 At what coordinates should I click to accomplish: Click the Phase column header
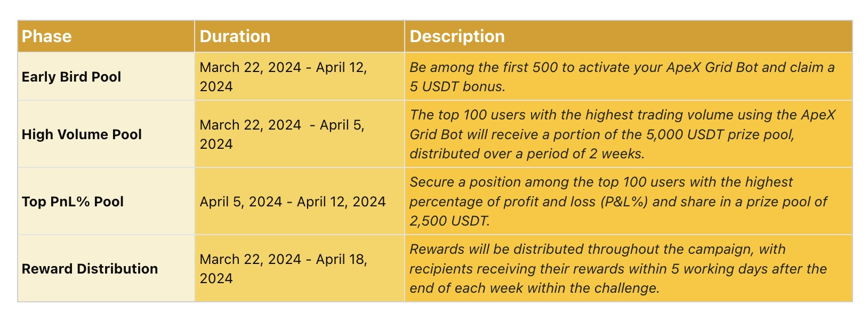click(106, 36)
